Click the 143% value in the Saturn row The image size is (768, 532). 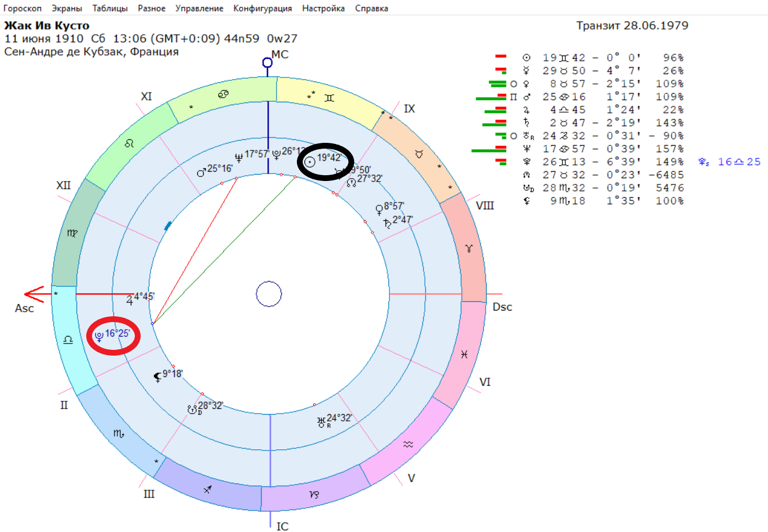[x=670, y=123]
